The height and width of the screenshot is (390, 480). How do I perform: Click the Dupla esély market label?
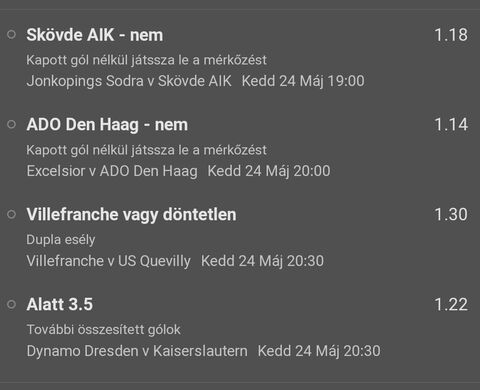61,240
